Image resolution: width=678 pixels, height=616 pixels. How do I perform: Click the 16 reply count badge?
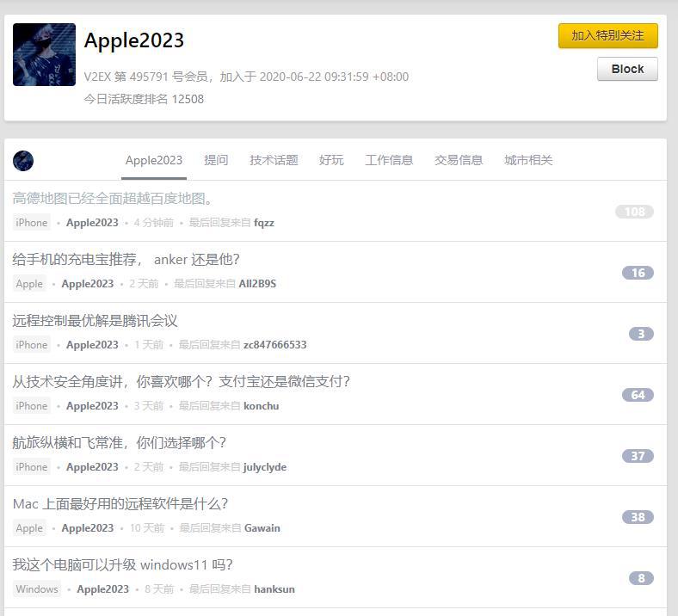point(638,273)
